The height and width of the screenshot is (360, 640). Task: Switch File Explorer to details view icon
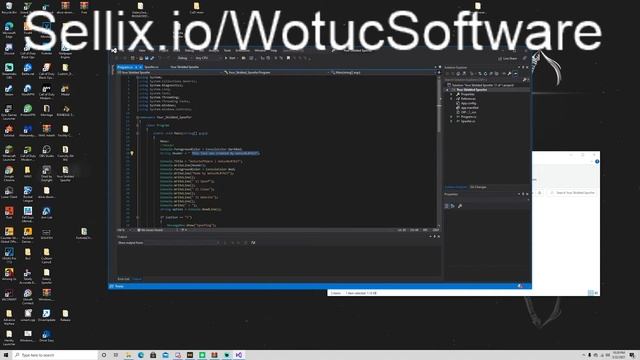pos(590,293)
